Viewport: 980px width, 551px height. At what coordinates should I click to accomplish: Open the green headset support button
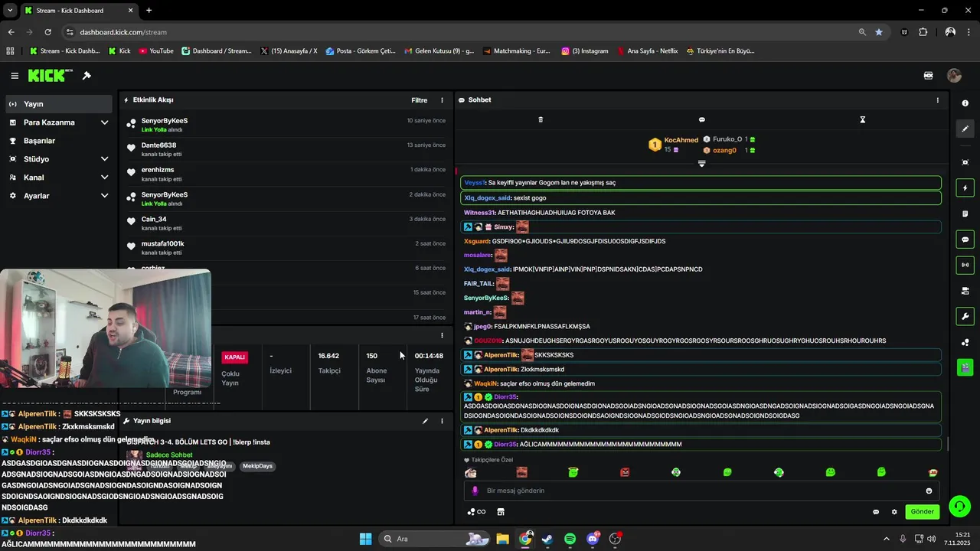coord(959,506)
